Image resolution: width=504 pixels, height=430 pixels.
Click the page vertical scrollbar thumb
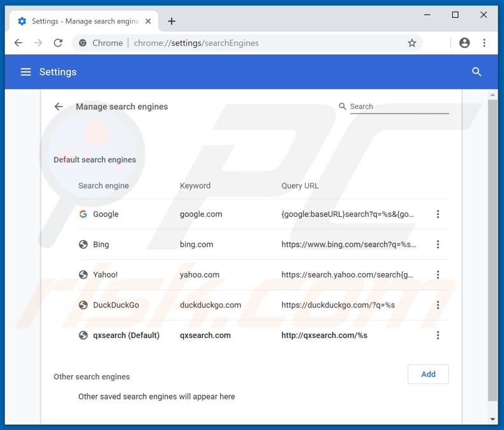492,250
